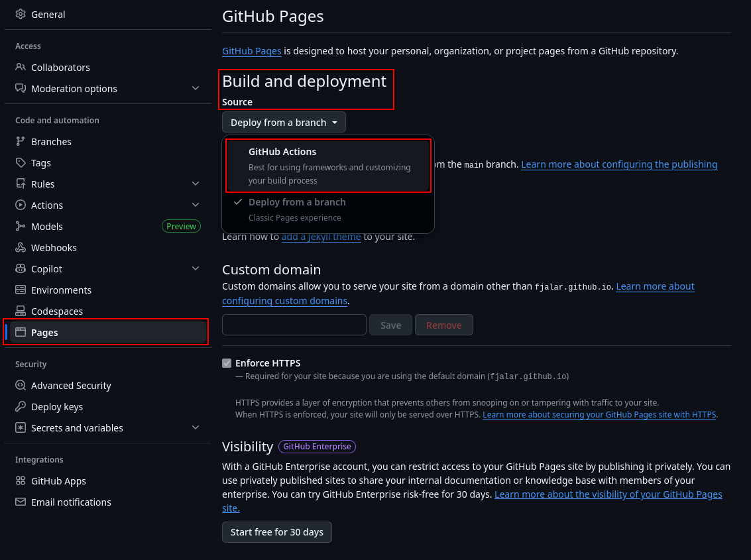
Task: Open the GitHub Pages link
Action: coord(251,51)
